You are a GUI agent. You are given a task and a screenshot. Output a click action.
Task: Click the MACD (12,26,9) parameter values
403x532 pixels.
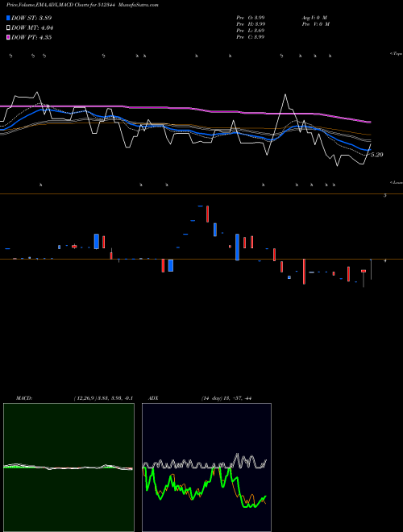(x=103, y=398)
